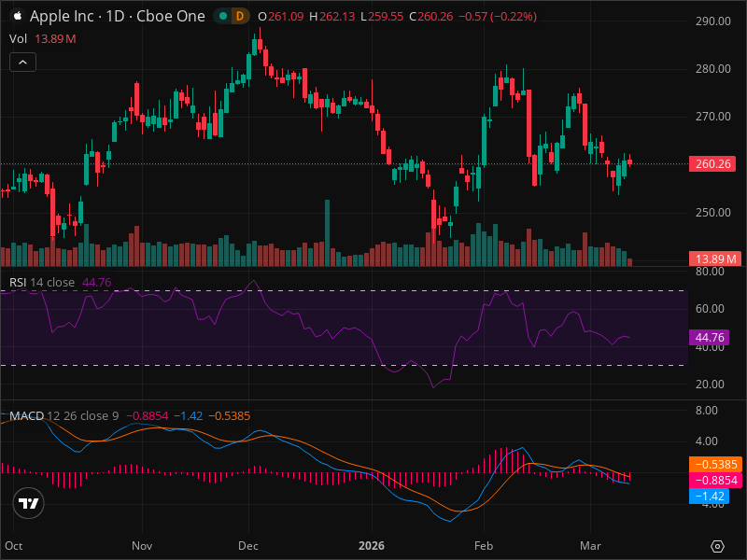
Task: Click the Apple Inc · 1D · Cboe One title
Action: [118, 16]
